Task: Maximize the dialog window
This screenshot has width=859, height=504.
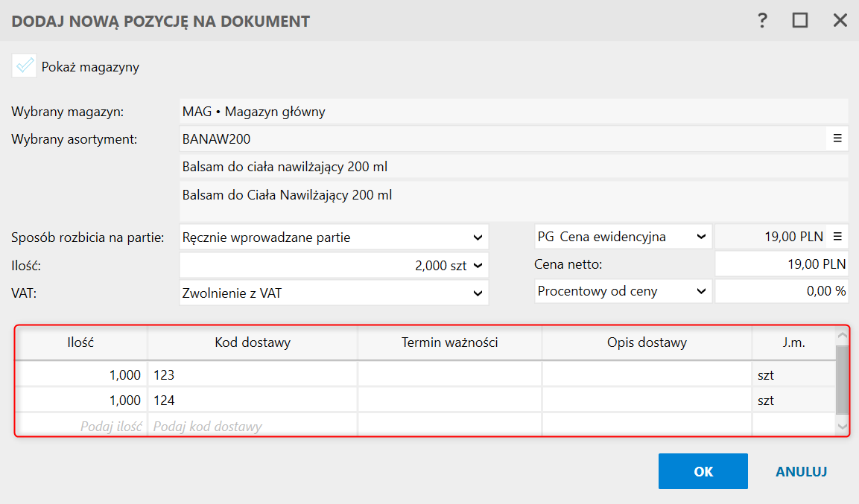Action: pos(800,21)
